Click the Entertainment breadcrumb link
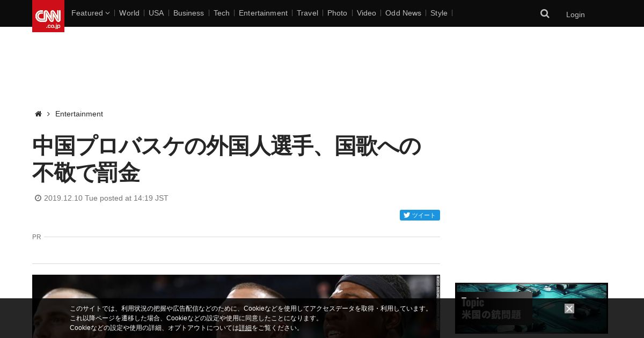 click(79, 114)
